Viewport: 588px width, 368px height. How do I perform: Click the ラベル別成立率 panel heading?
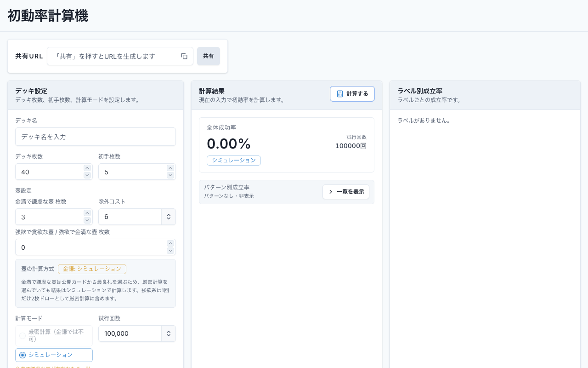(x=420, y=91)
